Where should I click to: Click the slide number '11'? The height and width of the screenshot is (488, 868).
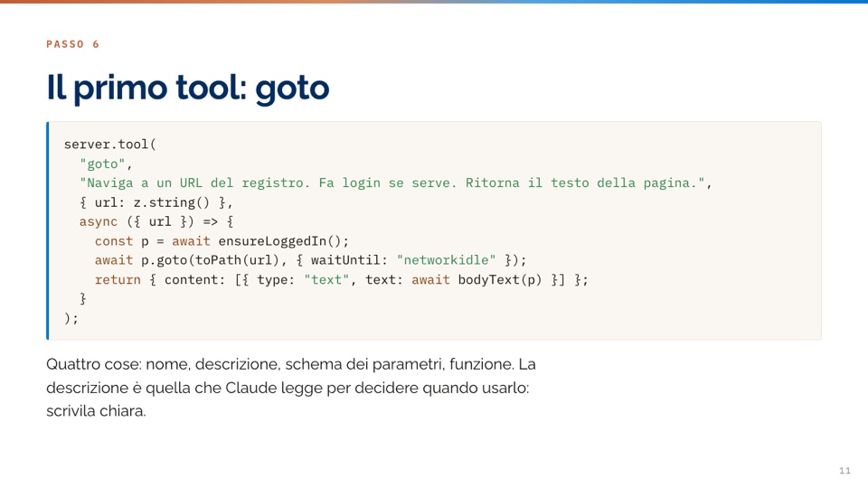[844, 470]
